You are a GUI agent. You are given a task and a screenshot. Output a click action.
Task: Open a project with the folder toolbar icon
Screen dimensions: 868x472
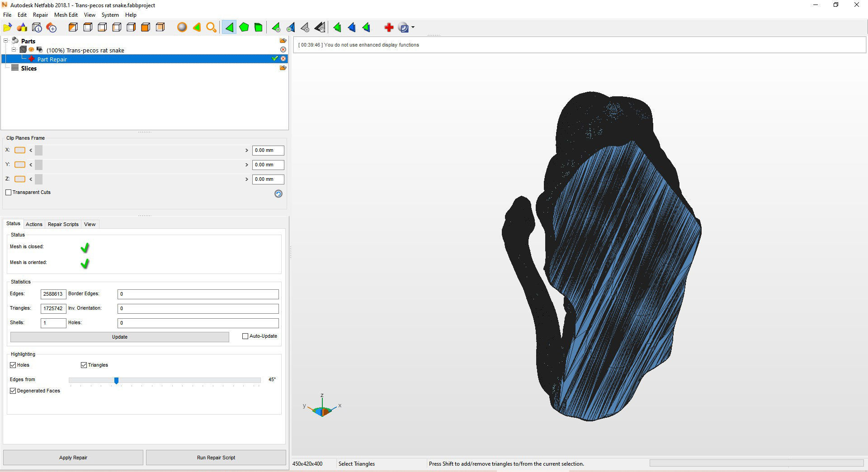click(8, 28)
